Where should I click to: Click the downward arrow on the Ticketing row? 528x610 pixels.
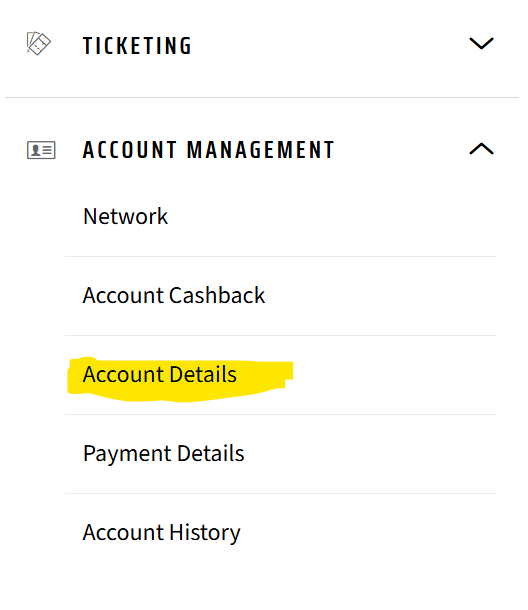(x=481, y=43)
